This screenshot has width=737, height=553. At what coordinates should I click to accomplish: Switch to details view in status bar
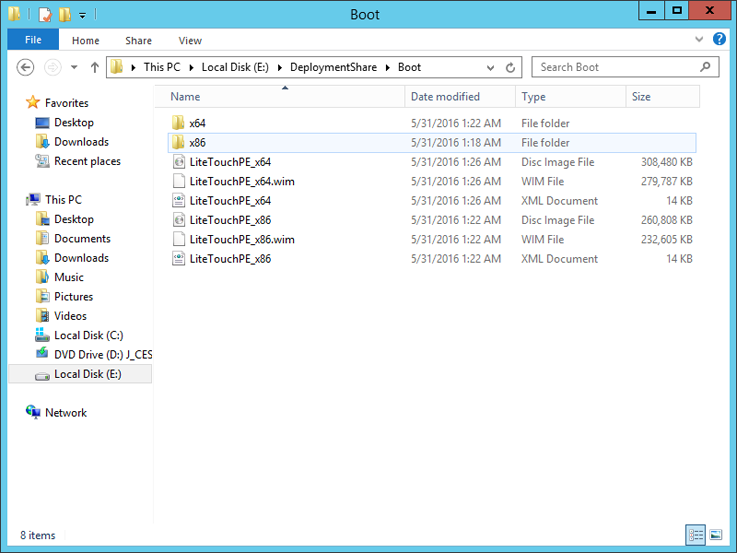tap(695, 535)
